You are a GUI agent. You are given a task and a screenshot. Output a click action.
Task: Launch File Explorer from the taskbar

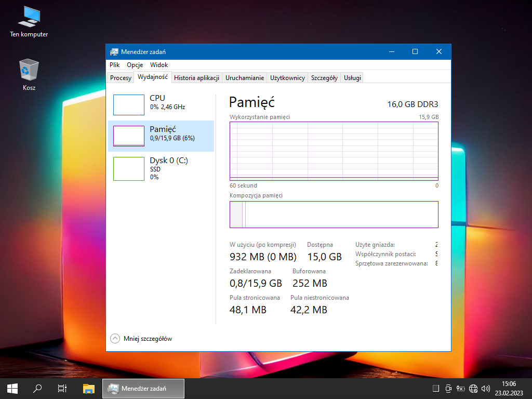pos(89,388)
